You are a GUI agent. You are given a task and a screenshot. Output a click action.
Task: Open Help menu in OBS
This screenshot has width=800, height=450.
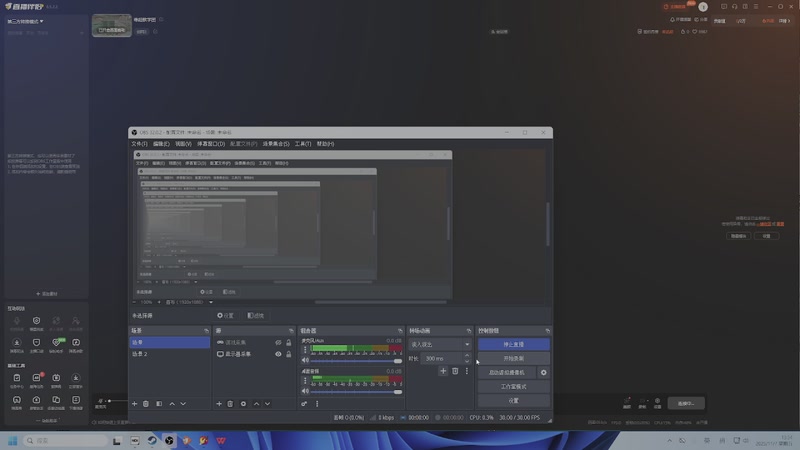(326, 144)
